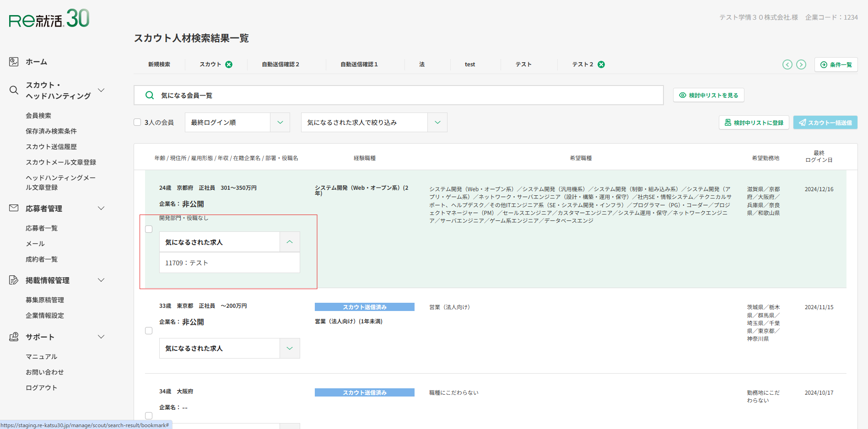
Task: Check the 33歳 東京都 member checkbox
Action: tap(149, 331)
